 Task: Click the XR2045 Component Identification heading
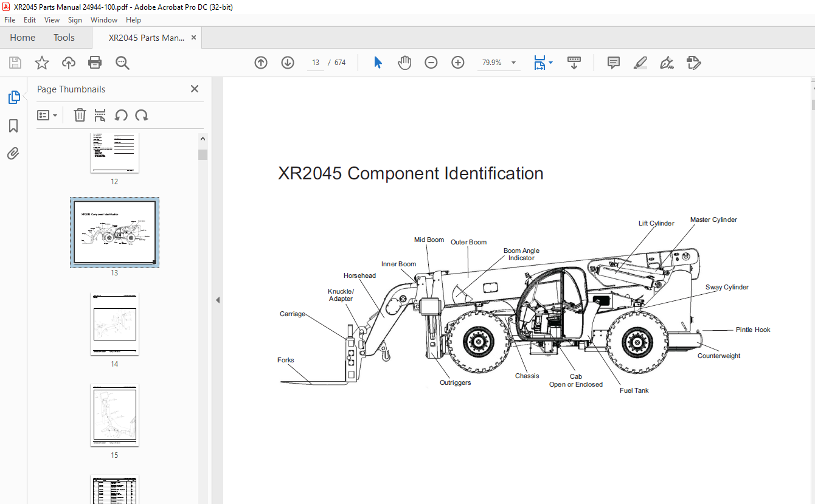point(411,174)
